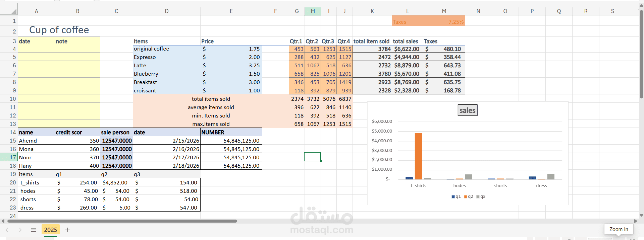The image size is (644, 240).
Task: Select the 6837 total items cell
Action: pyautogui.click(x=345, y=99)
